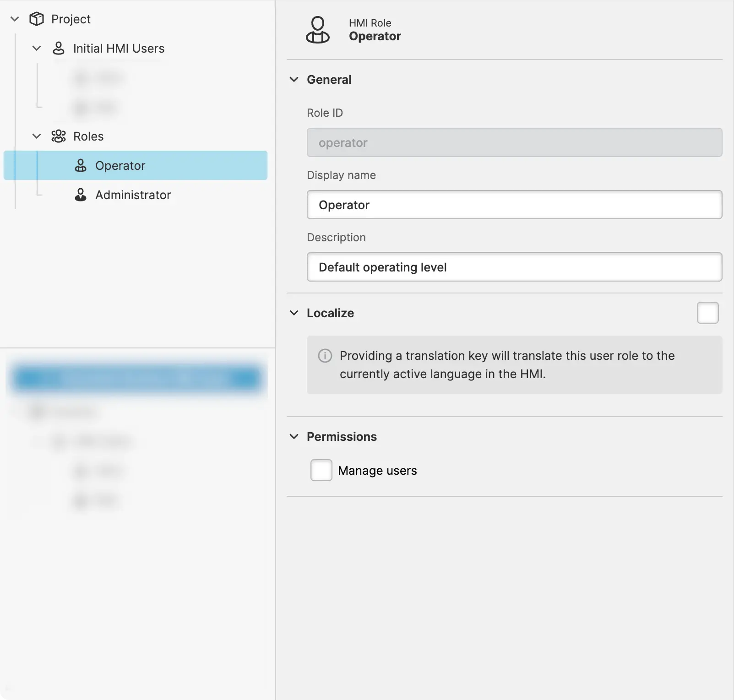Screen dimensions: 734x700
Task: Click the Description input field
Action: tap(514, 267)
